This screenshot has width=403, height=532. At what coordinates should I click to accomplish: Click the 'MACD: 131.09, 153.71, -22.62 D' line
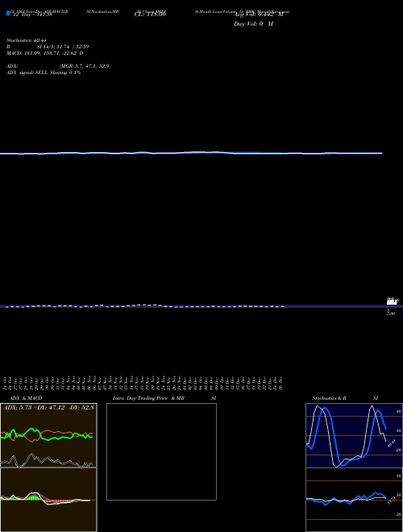(45, 53)
